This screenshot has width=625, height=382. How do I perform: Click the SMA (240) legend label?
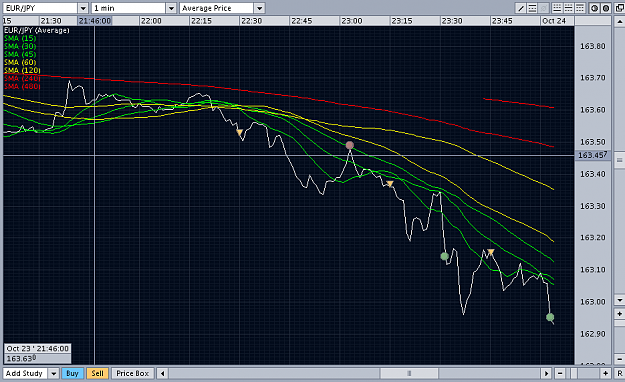pyautogui.click(x=22, y=78)
